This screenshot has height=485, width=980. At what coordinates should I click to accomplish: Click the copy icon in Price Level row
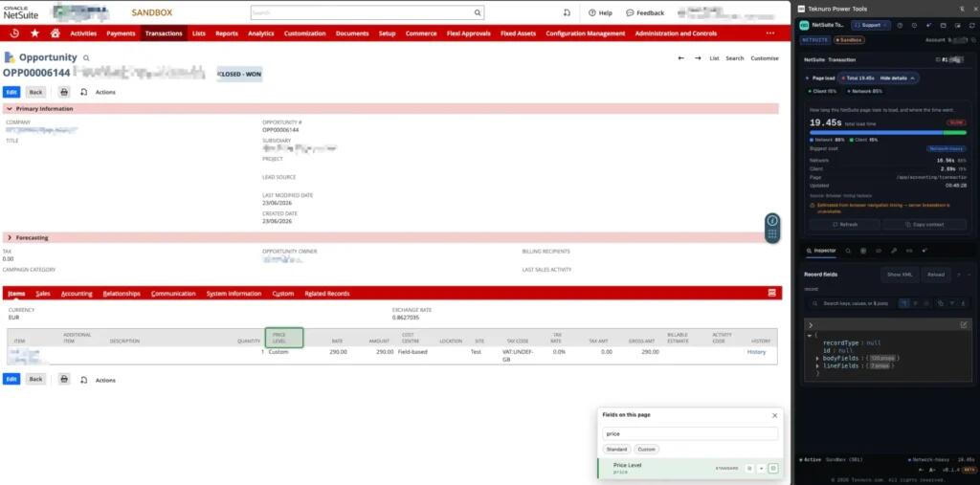[749, 468]
